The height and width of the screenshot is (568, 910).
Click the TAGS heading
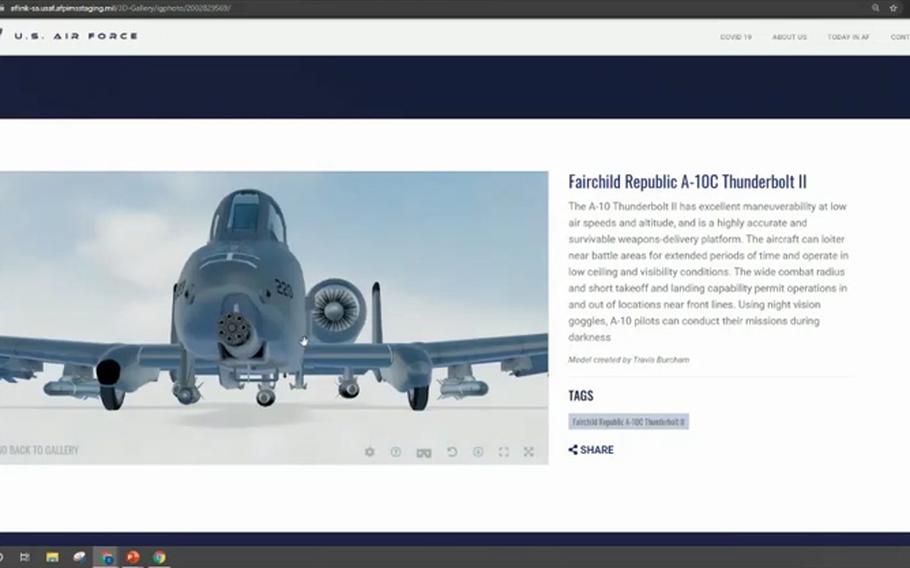click(581, 396)
